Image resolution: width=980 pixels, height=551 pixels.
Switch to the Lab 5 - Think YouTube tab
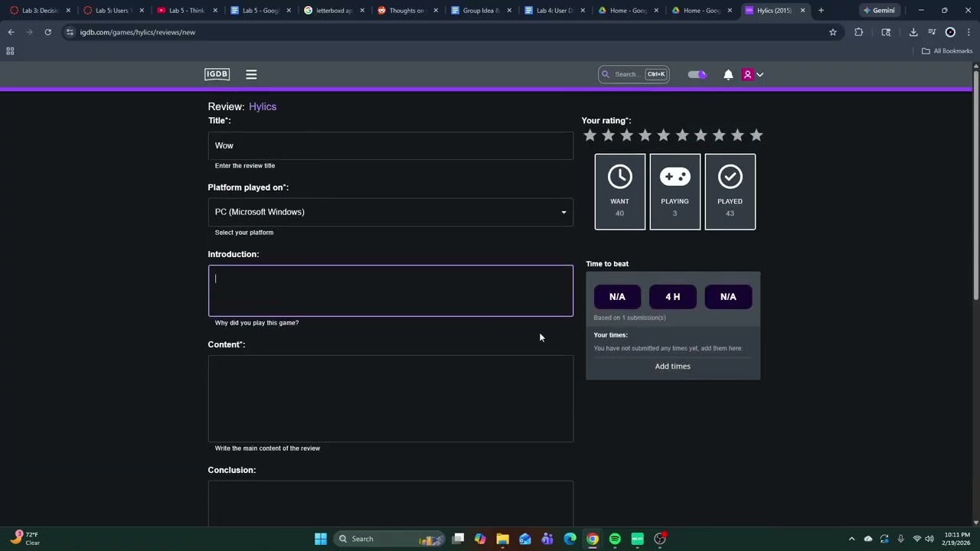186,11
